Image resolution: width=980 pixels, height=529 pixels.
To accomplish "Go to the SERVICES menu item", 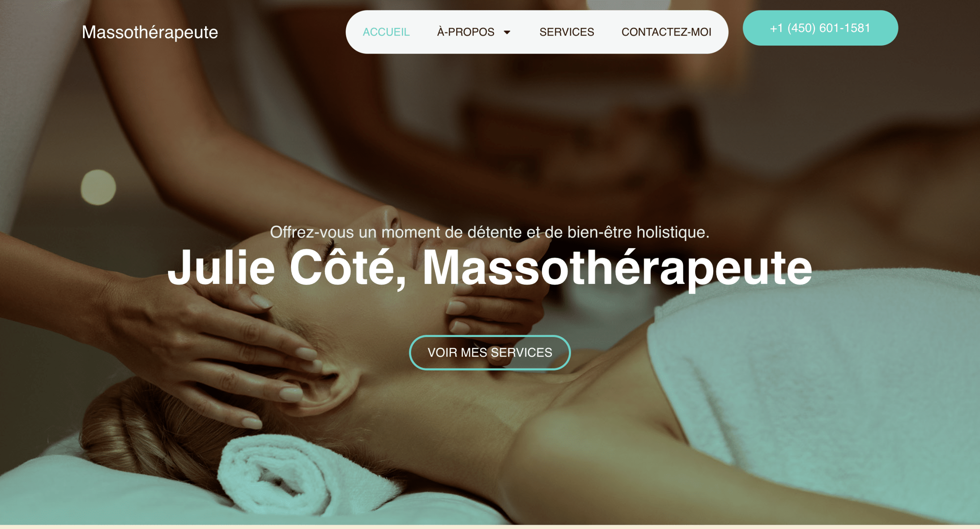I will tap(567, 32).
